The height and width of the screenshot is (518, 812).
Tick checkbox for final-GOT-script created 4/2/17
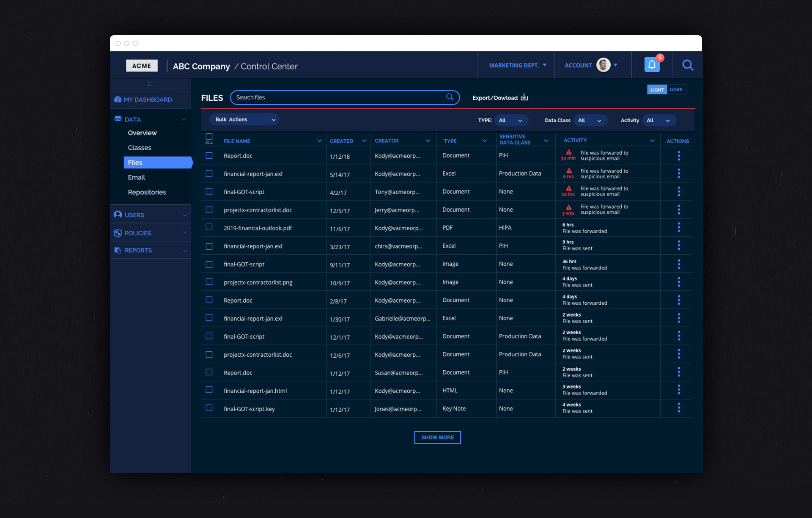209,192
